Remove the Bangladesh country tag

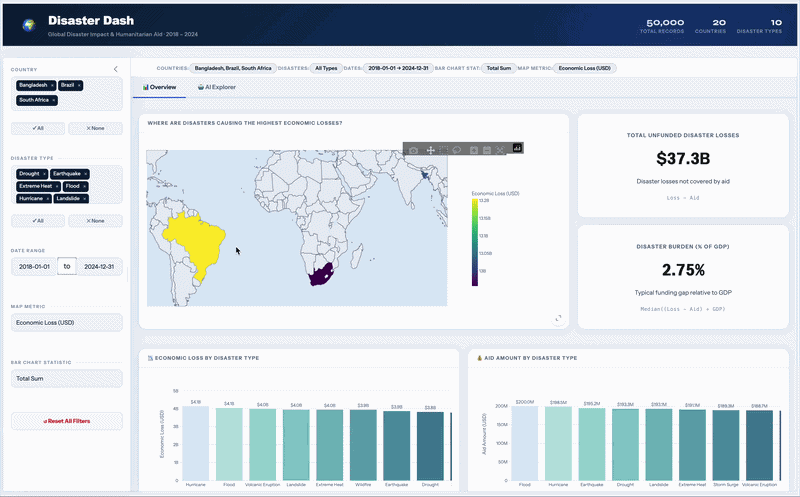(52, 86)
